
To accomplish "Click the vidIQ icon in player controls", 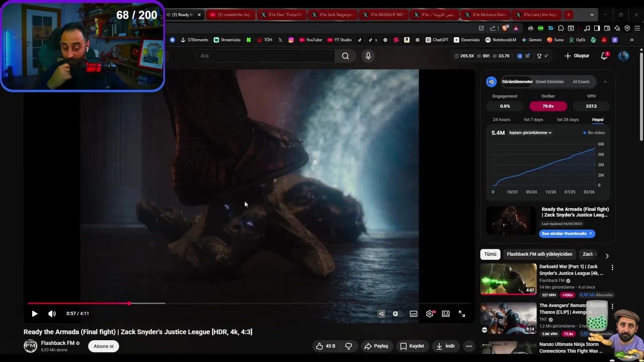I will click(381, 314).
